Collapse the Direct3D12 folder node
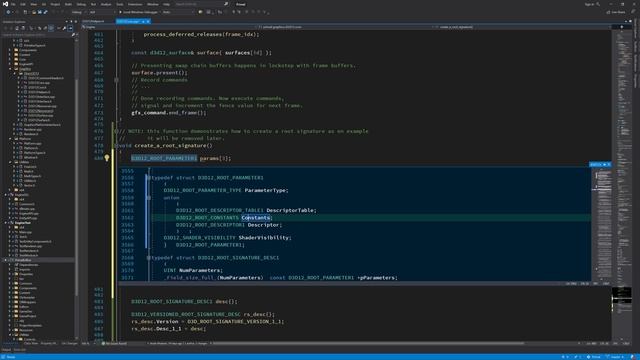 [15, 73]
